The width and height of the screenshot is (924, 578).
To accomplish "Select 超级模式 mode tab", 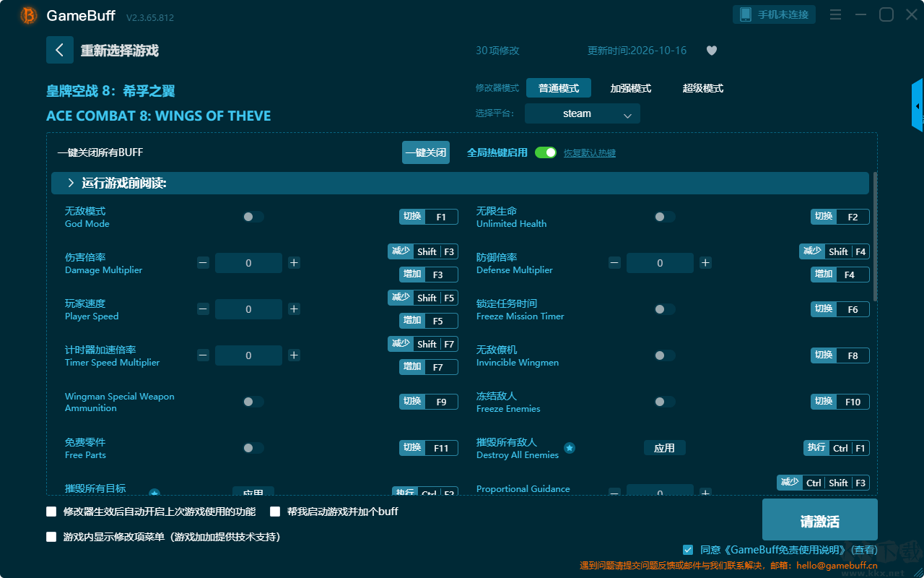I will [x=703, y=88].
